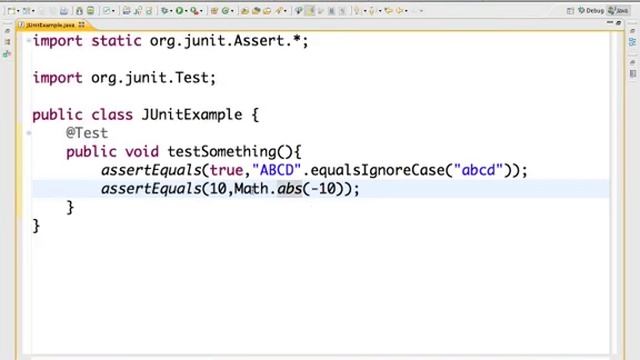The height and width of the screenshot is (360, 640).
Task: Open the New wizard dropdown arrow
Action: [18, 11]
